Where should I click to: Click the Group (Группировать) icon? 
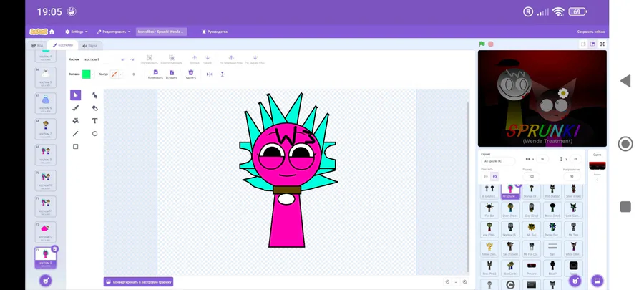pyautogui.click(x=150, y=58)
